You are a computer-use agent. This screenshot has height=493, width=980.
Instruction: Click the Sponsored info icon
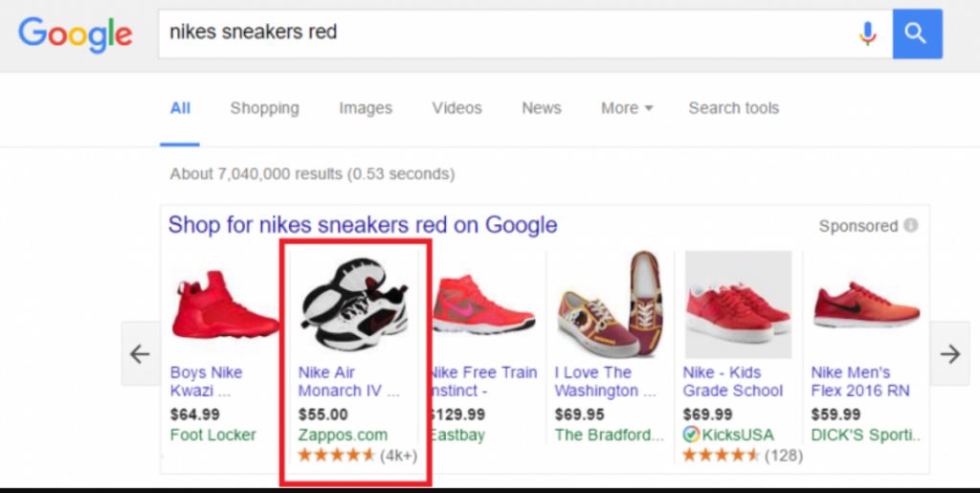coord(910,226)
